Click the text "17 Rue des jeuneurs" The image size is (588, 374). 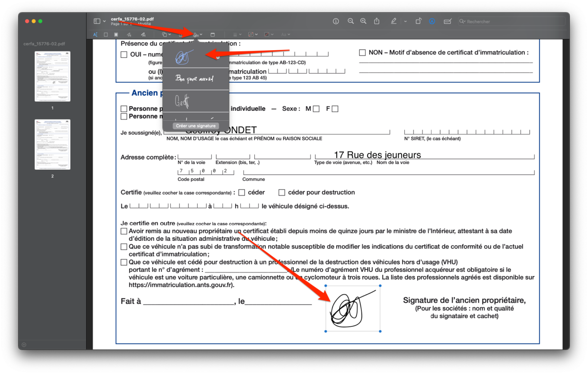click(x=377, y=155)
